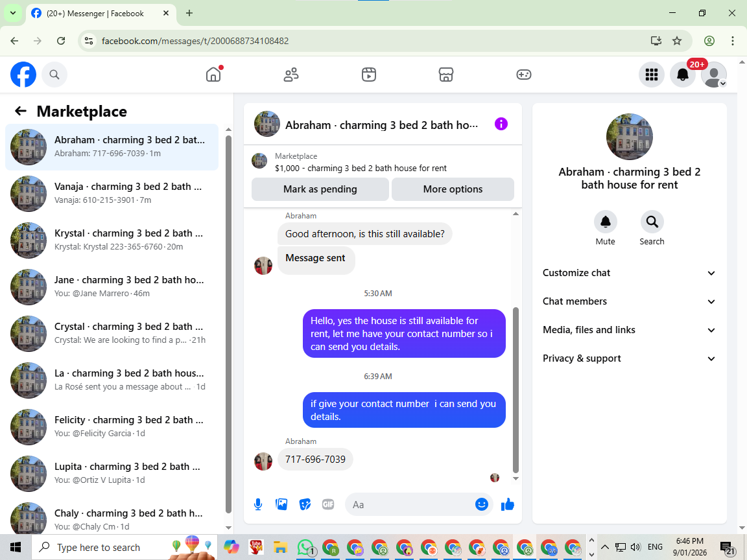Mute this conversation via bell icon
Screen dimensions: 747x560
pos(606,222)
